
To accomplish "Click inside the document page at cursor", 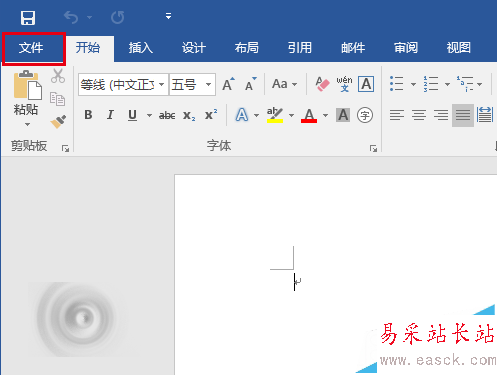I will 295,282.
